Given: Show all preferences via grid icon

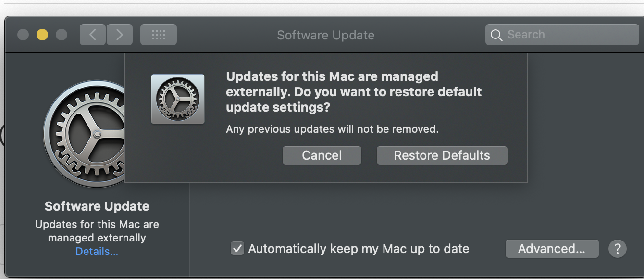Looking at the screenshot, I should [x=158, y=35].
